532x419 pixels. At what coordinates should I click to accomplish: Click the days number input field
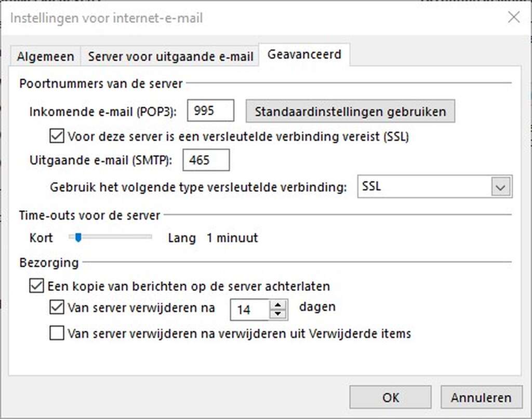(249, 310)
